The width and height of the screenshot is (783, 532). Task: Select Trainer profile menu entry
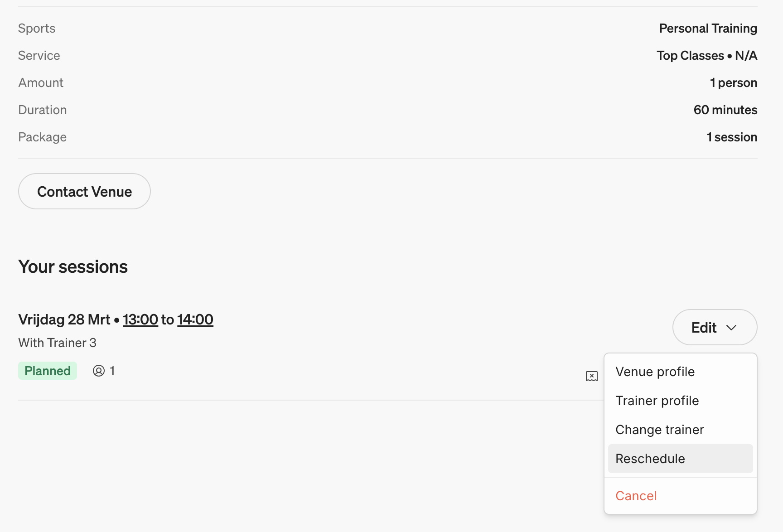point(657,401)
